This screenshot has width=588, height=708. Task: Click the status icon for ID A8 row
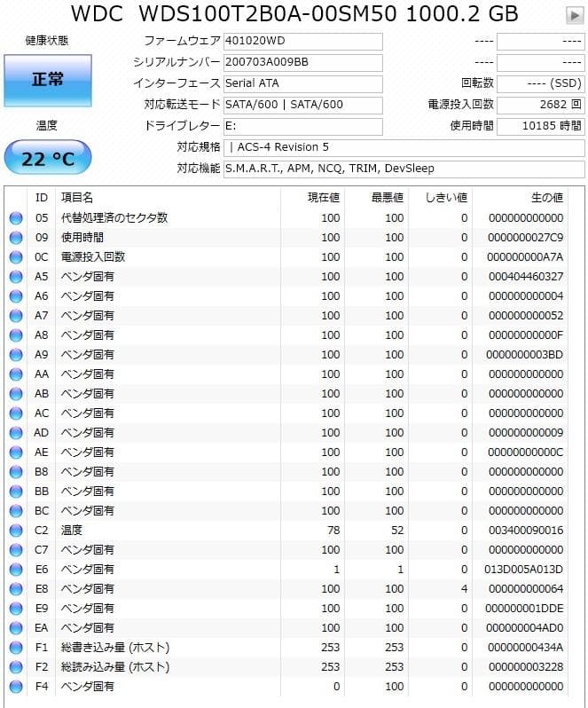16,335
